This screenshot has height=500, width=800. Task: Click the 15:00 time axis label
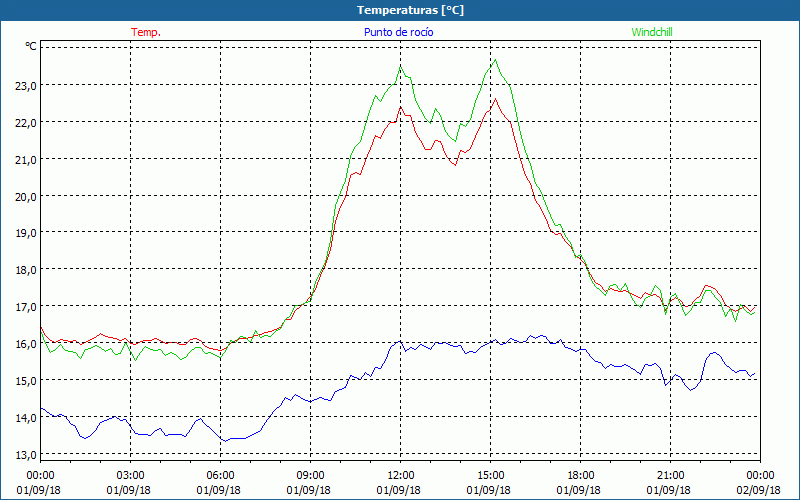click(490, 476)
